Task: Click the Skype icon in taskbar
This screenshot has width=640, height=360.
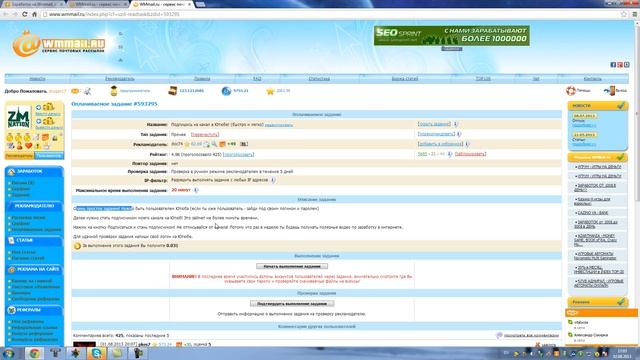Action: (x=96, y=353)
